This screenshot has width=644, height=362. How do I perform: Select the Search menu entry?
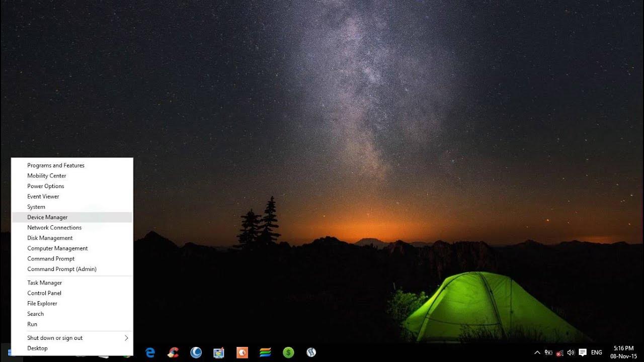coord(72,314)
